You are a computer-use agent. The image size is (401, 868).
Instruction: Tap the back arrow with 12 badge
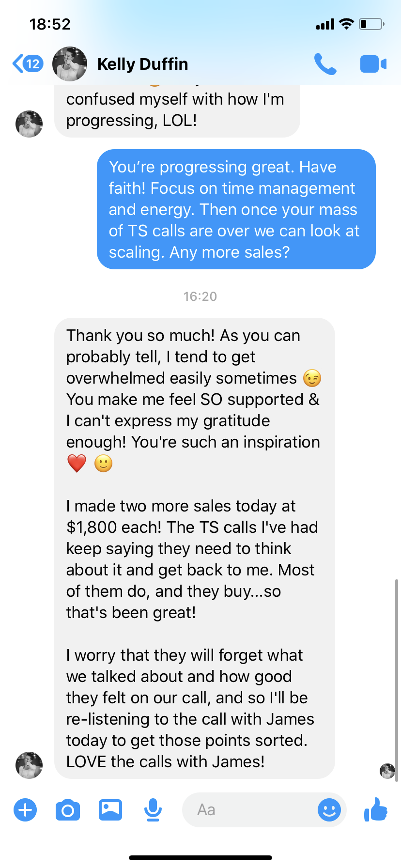28,63
